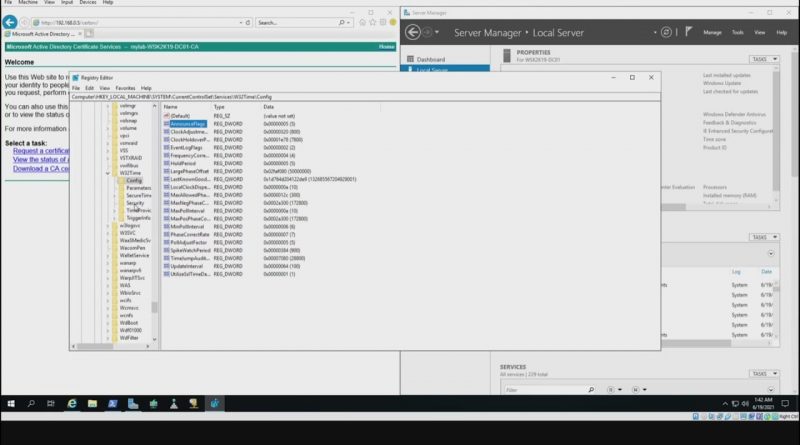Expand the Events section chevron

pyautogui.click(x=770, y=254)
